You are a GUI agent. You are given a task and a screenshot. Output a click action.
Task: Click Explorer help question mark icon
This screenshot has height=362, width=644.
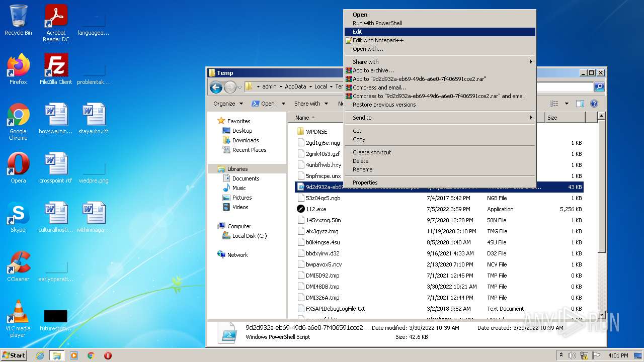[x=594, y=104]
